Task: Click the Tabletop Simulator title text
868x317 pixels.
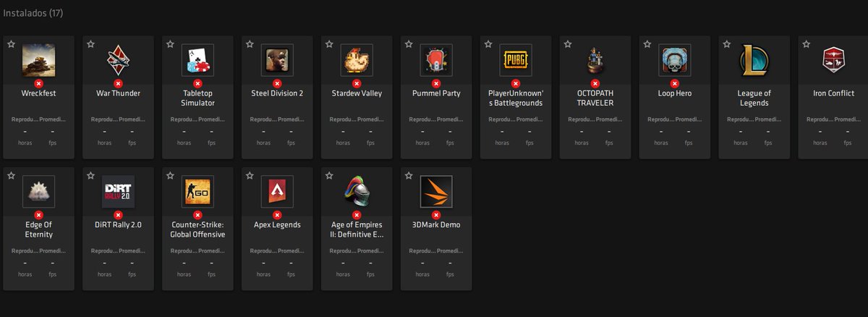Action: [x=197, y=98]
